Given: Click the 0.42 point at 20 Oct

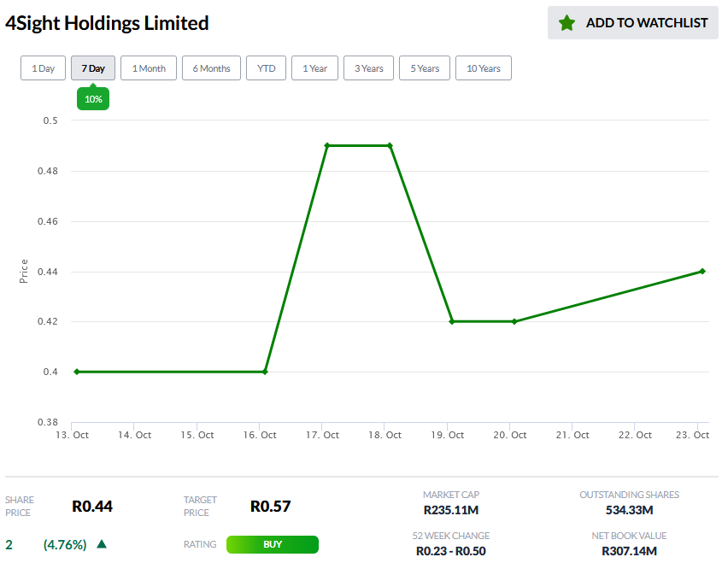Looking at the screenshot, I should point(514,321).
